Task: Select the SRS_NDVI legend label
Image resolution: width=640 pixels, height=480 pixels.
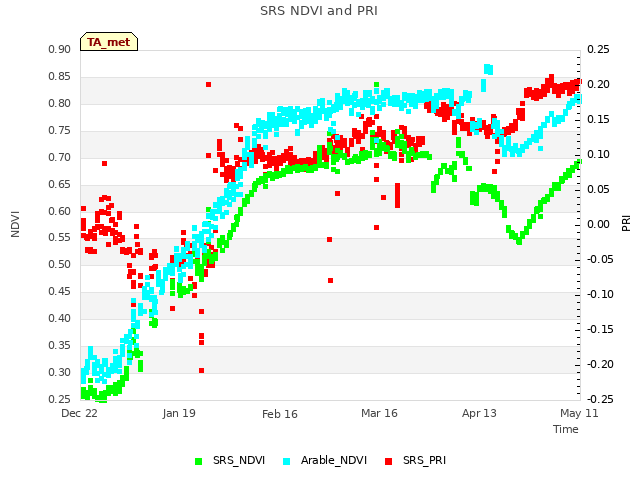Action: (239, 460)
